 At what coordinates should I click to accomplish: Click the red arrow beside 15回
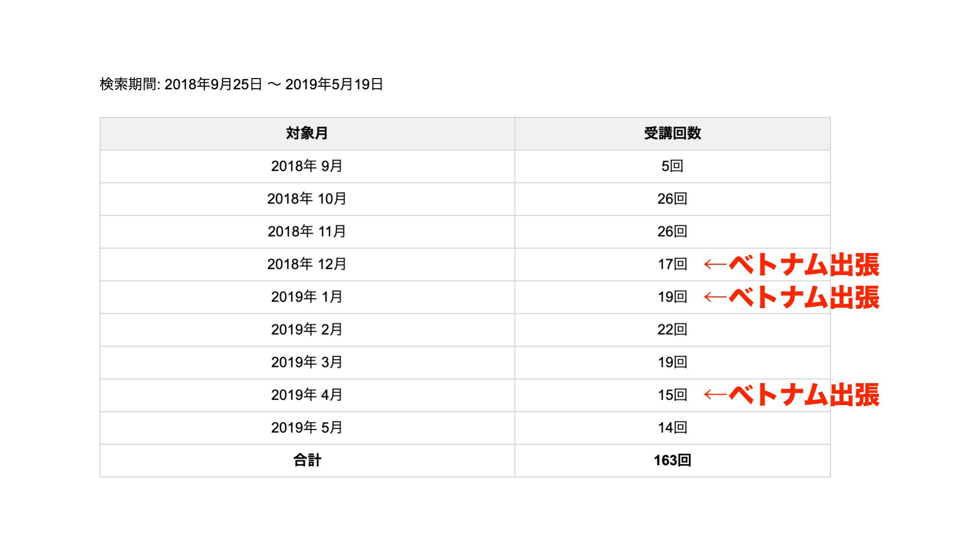[x=715, y=394]
